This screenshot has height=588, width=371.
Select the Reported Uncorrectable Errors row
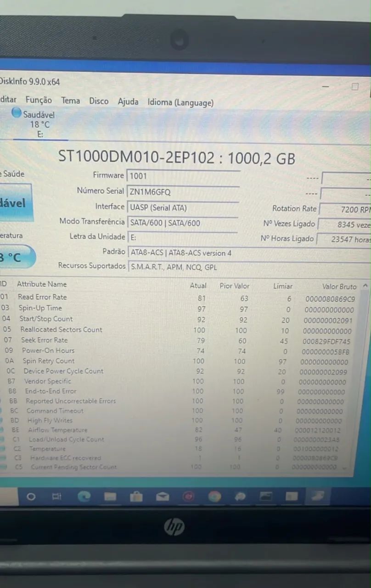point(176,401)
